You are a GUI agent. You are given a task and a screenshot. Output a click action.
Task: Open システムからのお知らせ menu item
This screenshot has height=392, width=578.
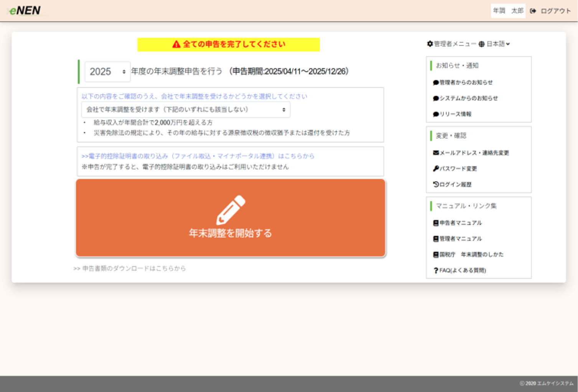[x=468, y=98]
